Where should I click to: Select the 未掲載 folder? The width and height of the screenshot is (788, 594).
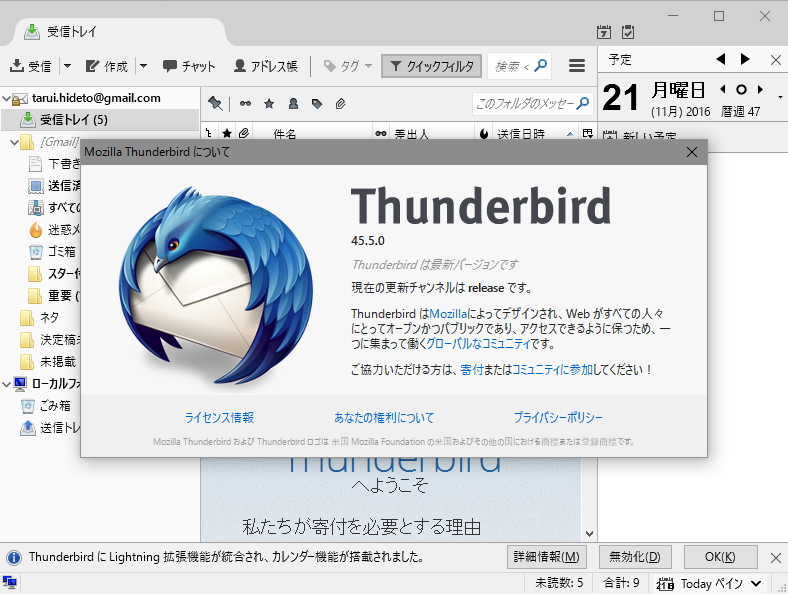point(48,361)
